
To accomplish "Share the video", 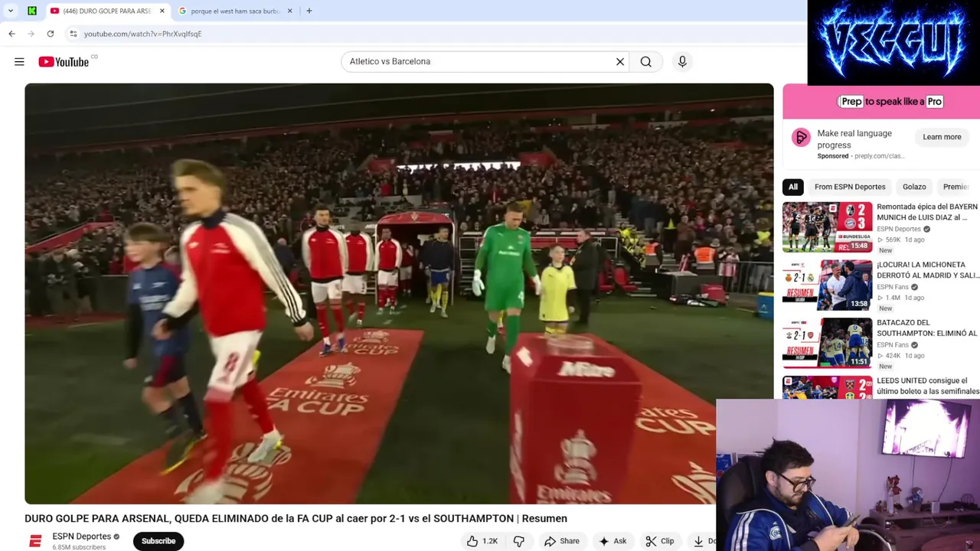I will (x=562, y=541).
